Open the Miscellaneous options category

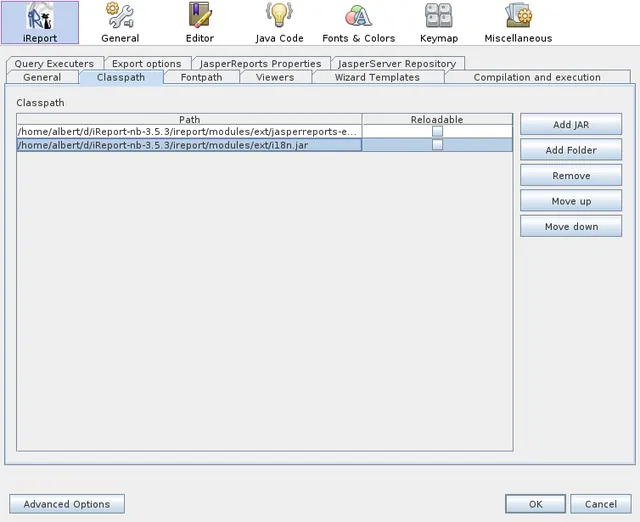(x=518, y=22)
